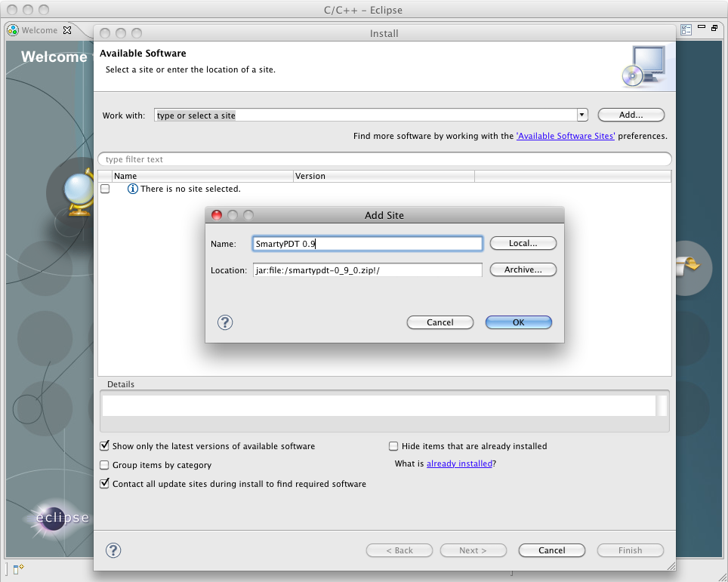Viewport: 728px width, 582px height.
Task: Close the Welcome tab with its X icon
Action: click(x=67, y=30)
